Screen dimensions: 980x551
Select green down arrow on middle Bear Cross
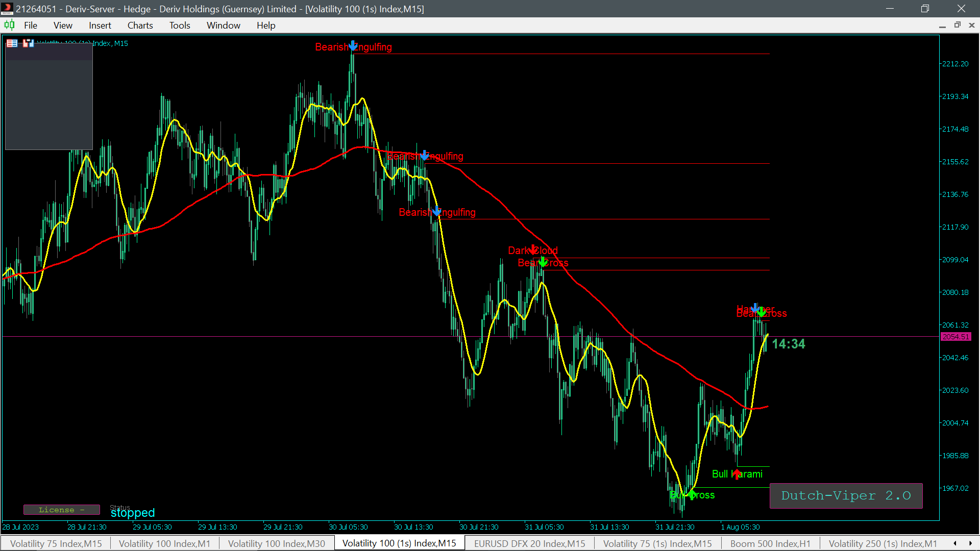pyautogui.click(x=543, y=262)
